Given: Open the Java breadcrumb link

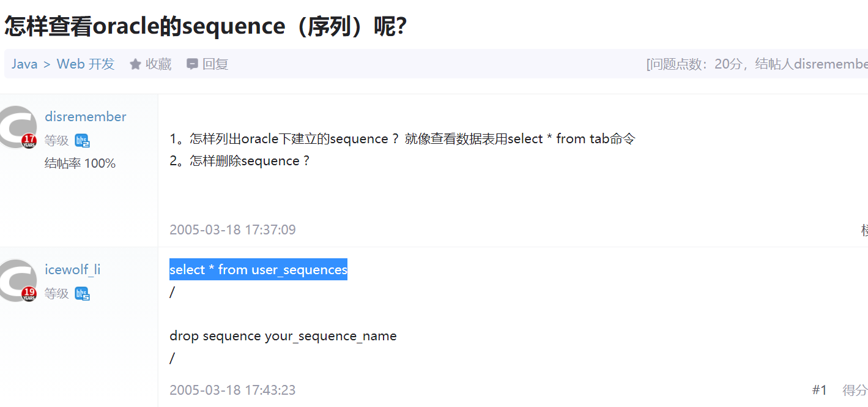Looking at the screenshot, I should point(24,64).
